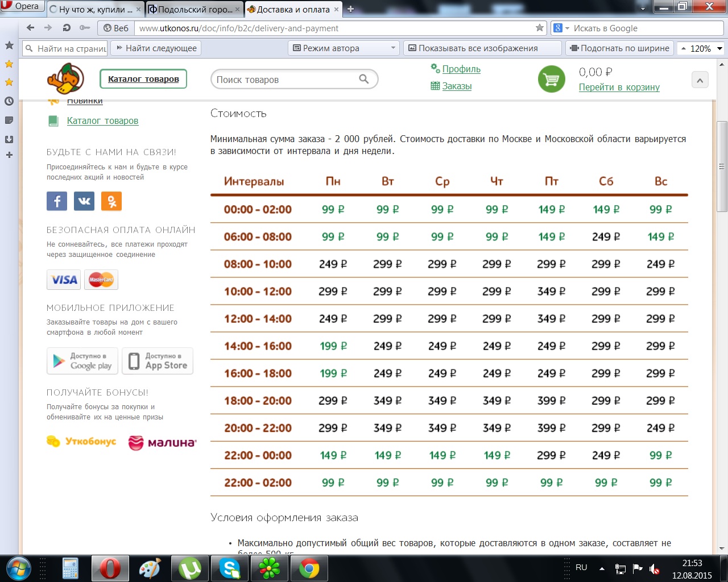
Task: Open Skype from the taskbar
Action: [x=230, y=568]
